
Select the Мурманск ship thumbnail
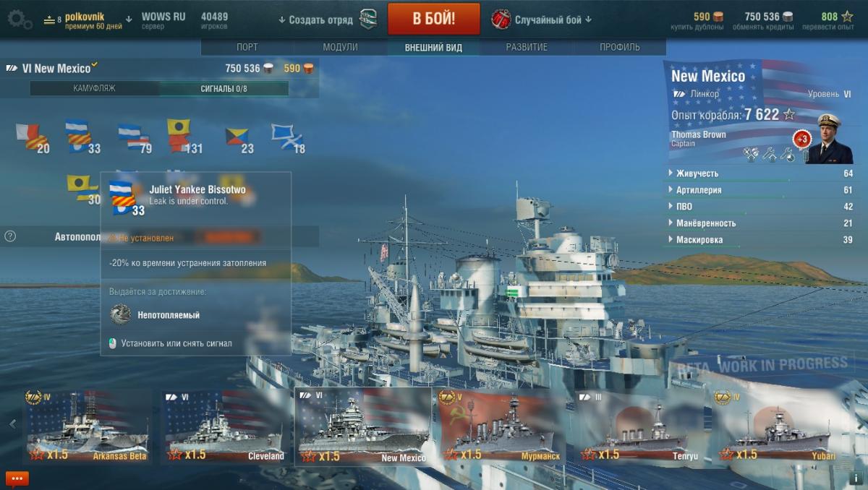click(x=501, y=426)
